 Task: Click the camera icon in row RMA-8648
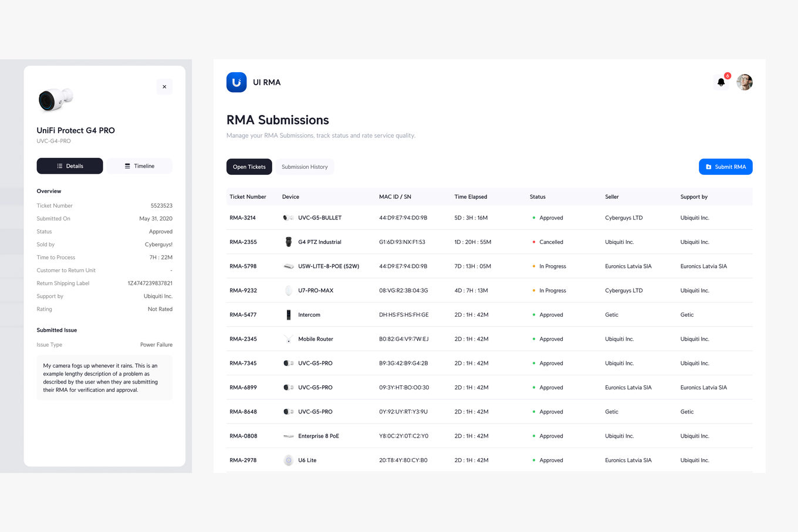(288, 412)
